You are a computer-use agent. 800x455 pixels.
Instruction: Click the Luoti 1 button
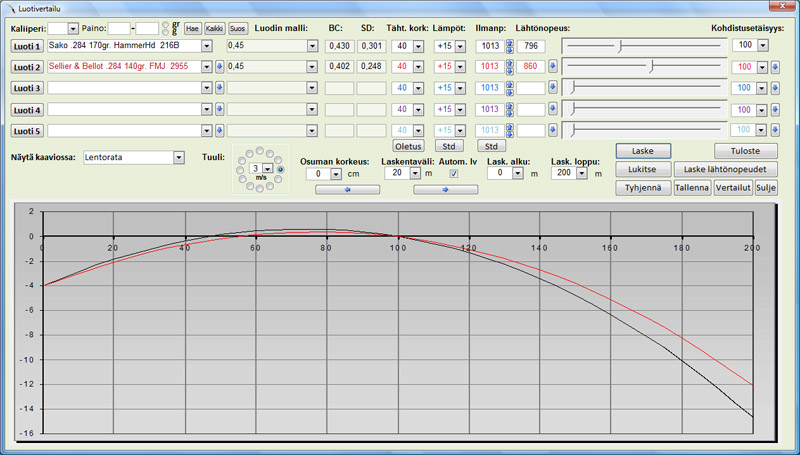(x=27, y=46)
